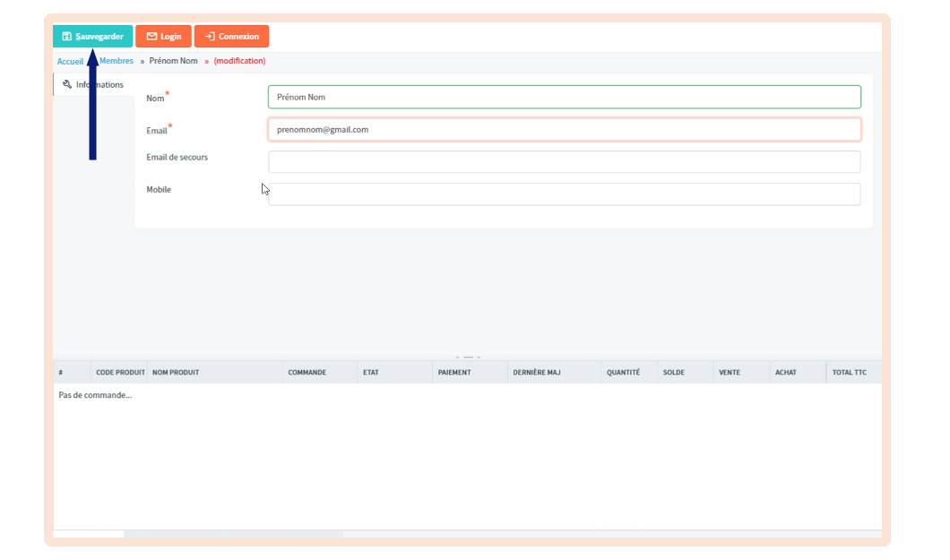
Task: Sort by the Paiement column header
Action: 454,373
